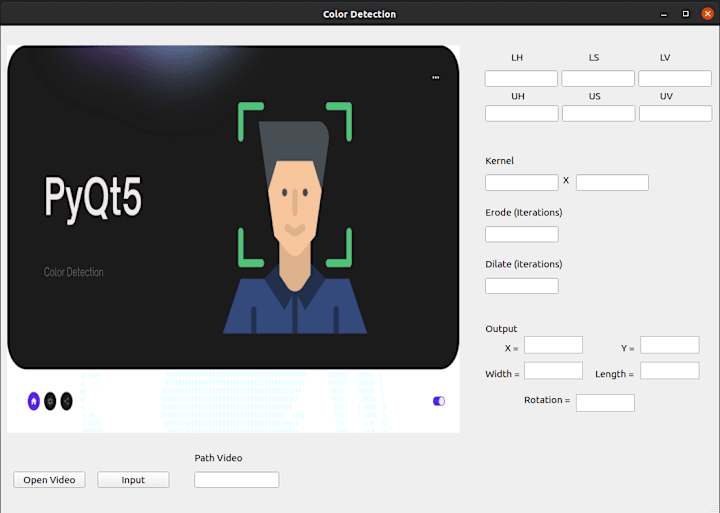Click the LH input box
720x513 pixels.
tap(521, 79)
